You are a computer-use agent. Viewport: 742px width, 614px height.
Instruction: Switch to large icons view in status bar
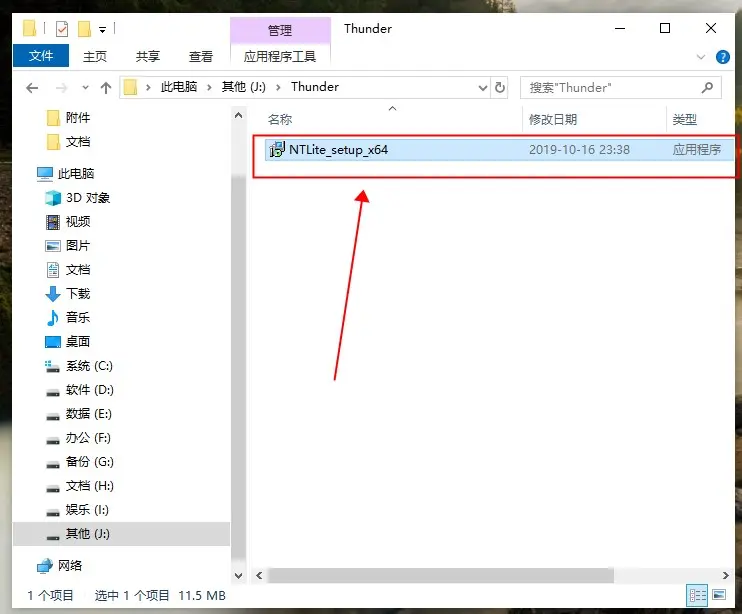[x=719, y=596]
